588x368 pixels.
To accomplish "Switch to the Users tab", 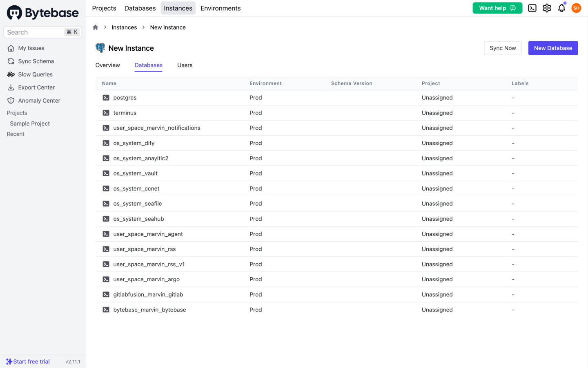I will 185,65.
